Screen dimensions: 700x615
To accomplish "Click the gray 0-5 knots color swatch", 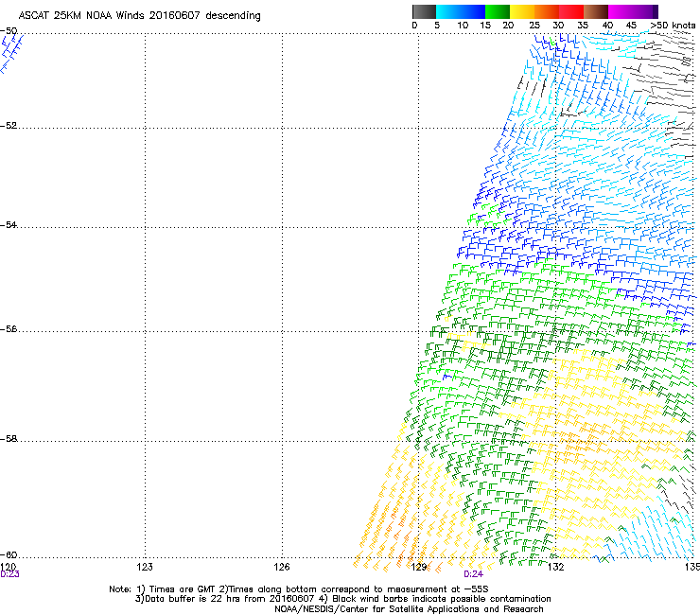I will [x=424, y=11].
